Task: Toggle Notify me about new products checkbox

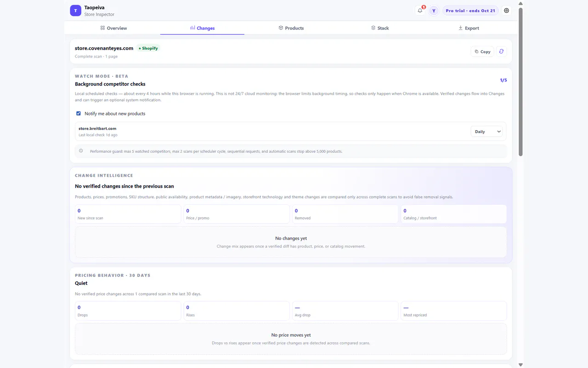Action: (79, 114)
